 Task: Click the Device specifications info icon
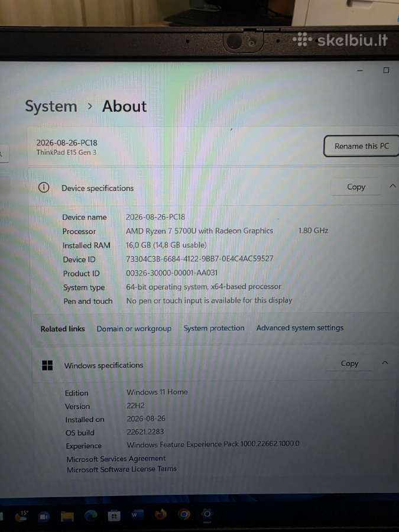(43, 187)
